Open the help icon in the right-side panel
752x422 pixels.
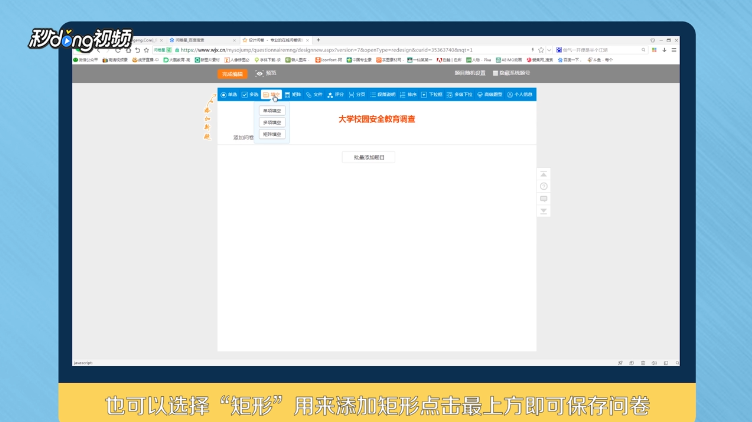pyautogui.click(x=543, y=186)
